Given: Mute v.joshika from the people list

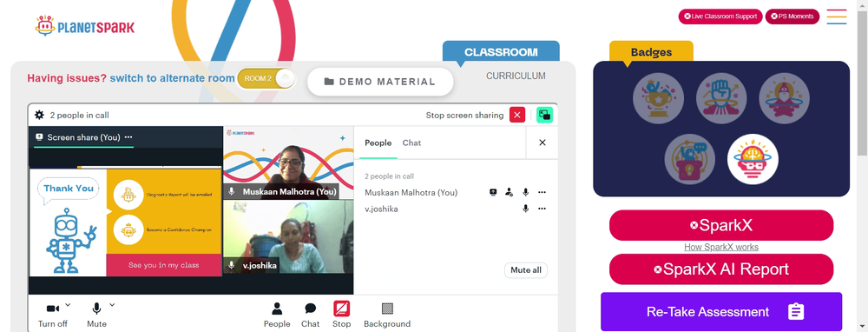Looking at the screenshot, I should click(x=526, y=209).
